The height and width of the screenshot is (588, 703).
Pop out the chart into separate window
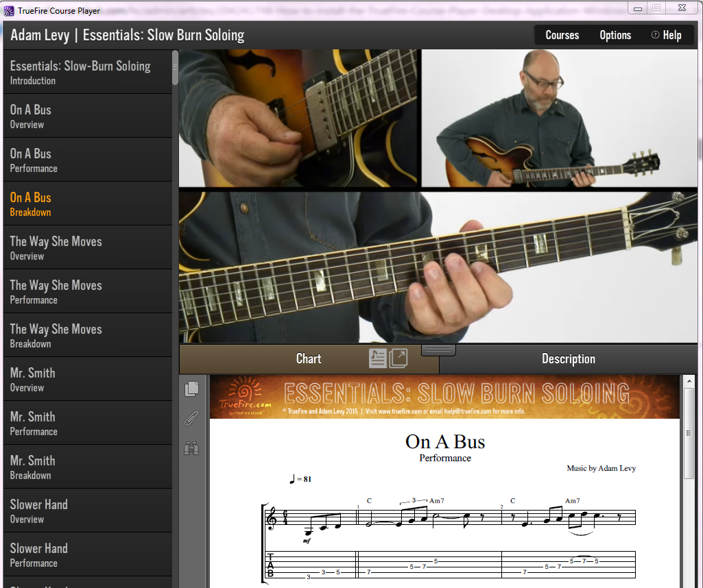click(398, 358)
